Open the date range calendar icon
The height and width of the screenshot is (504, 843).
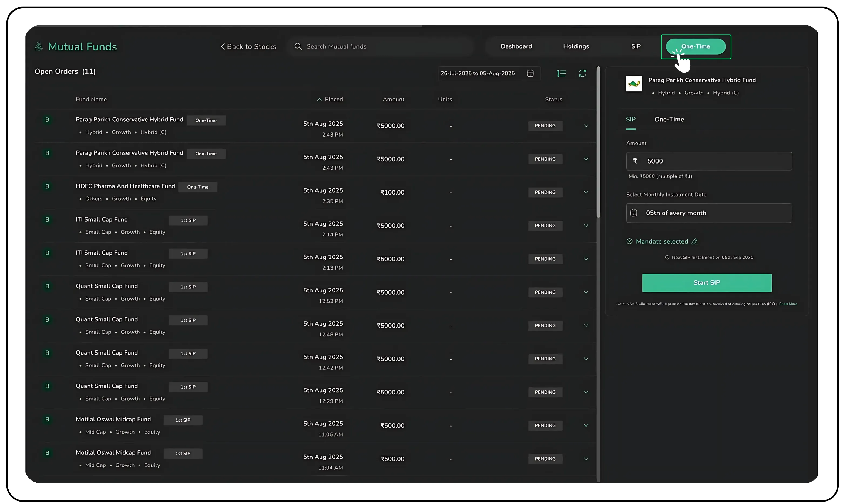coord(530,73)
